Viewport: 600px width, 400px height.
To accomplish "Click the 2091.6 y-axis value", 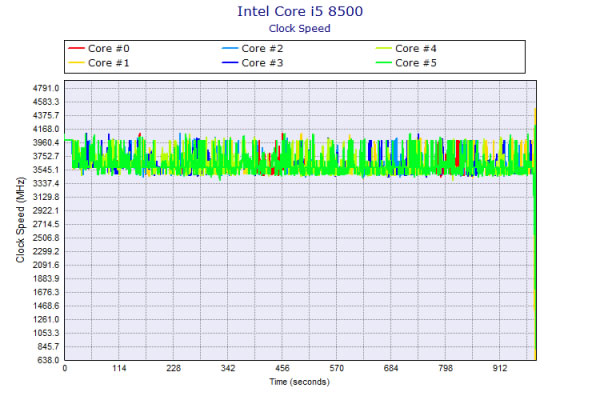I will tap(46, 265).
